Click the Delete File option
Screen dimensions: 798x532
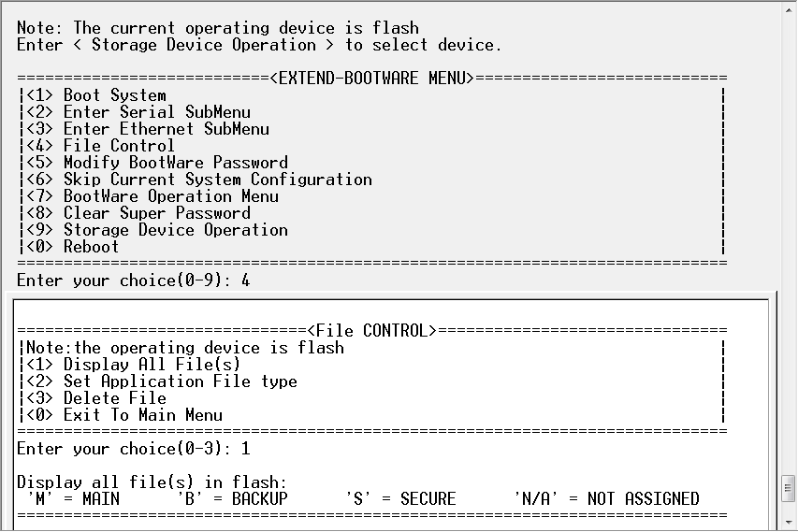click(114, 398)
